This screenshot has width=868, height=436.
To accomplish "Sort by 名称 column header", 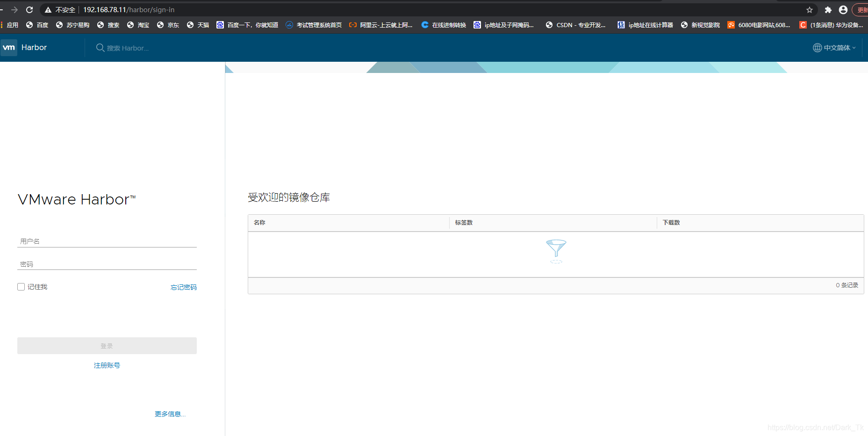I will (259, 223).
